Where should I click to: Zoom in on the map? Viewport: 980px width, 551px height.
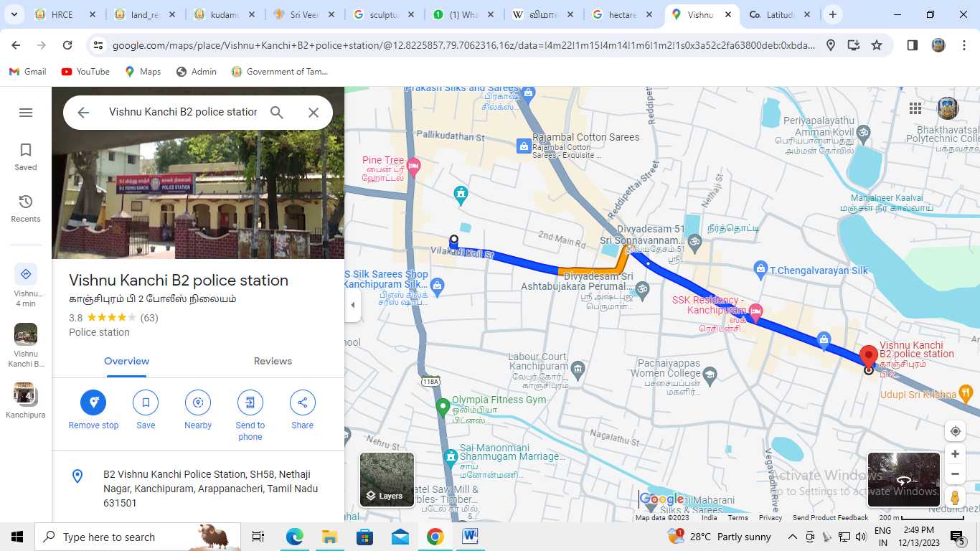[x=955, y=454]
